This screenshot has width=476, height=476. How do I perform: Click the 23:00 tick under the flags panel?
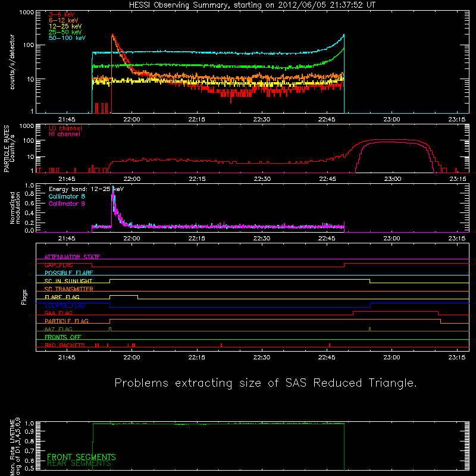(x=392, y=358)
